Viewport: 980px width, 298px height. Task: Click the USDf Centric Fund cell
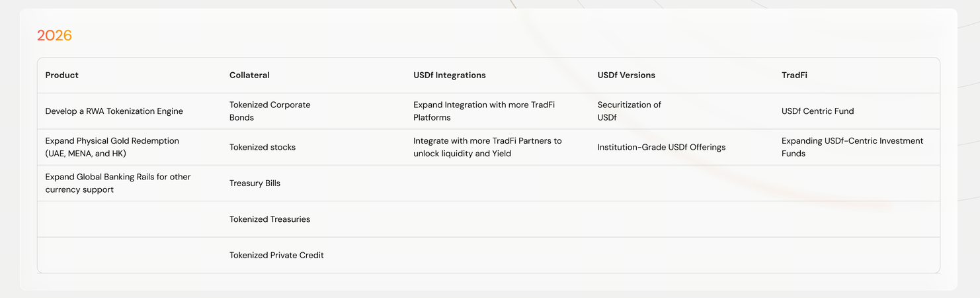point(817,111)
